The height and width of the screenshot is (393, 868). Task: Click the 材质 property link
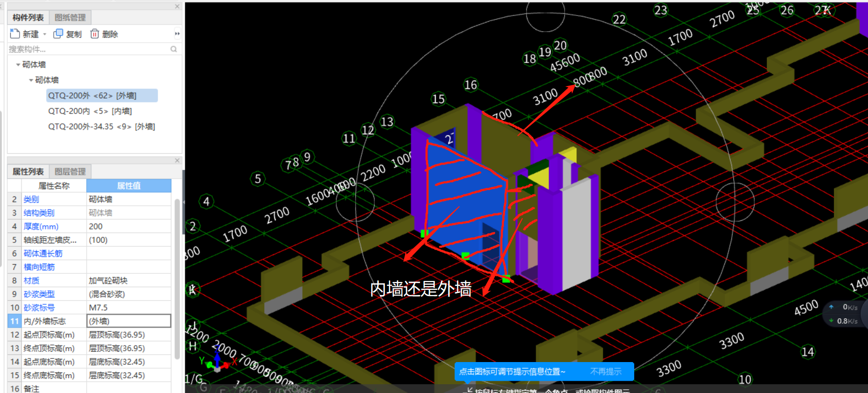pos(31,281)
